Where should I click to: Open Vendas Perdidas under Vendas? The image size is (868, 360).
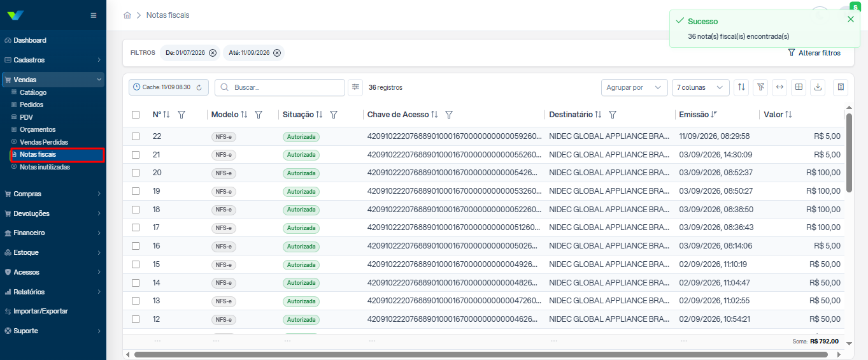(43, 142)
